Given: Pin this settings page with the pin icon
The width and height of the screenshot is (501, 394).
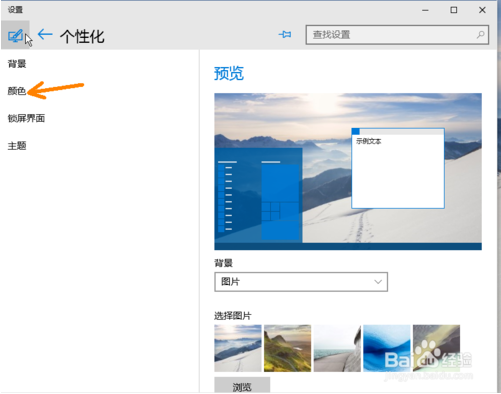Looking at the screenshot, I should click(x=285, y=34).
